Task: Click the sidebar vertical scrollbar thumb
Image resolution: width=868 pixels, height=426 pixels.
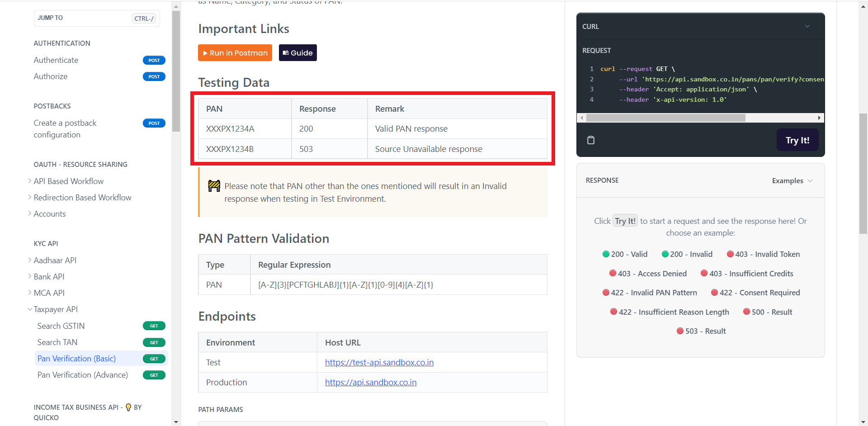Action: click(x=176, y=71)
